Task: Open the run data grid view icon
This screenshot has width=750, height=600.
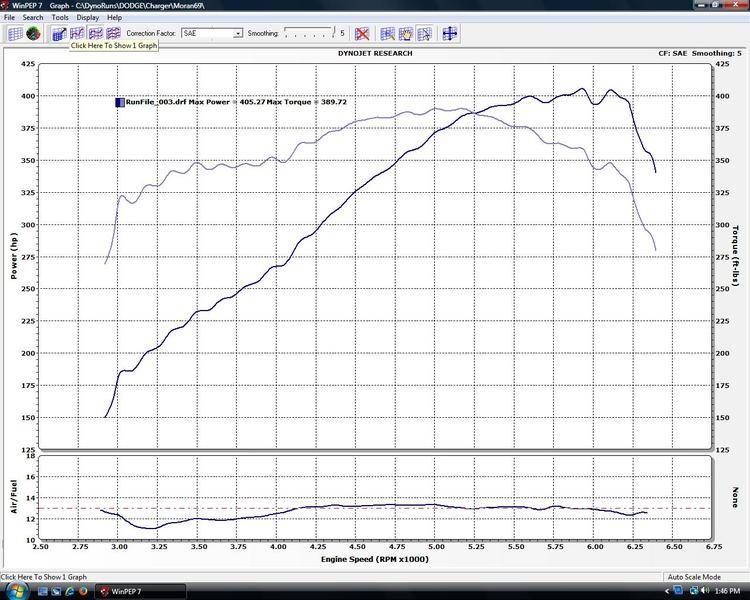Action: (x=15, y=33)
